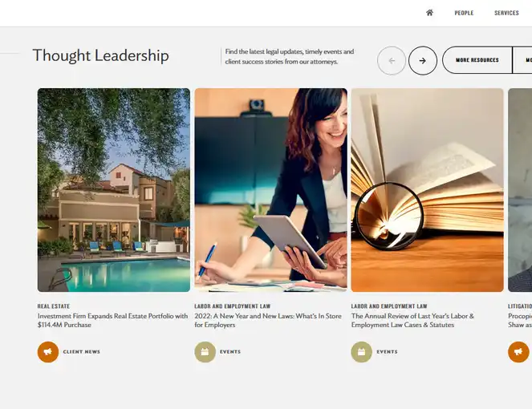Click the open book magnifier thumbnail
The image size is (532, 409).
[428, 190]
